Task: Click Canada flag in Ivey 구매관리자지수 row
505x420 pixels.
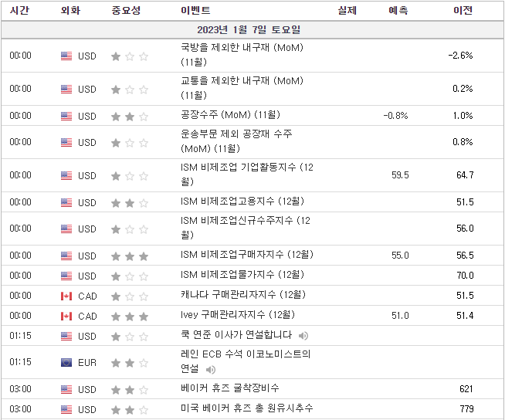Action: coord(66,317)
